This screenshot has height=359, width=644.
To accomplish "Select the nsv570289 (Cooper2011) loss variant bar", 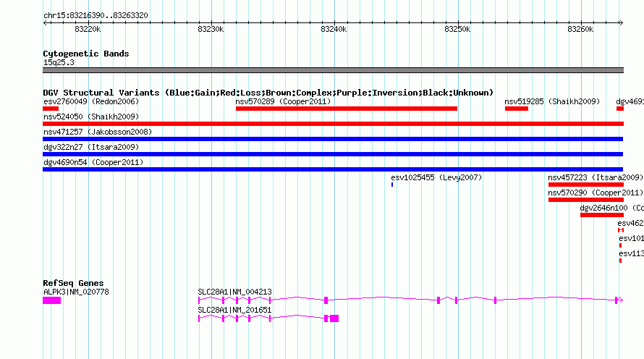I will (x=346, y=109).
